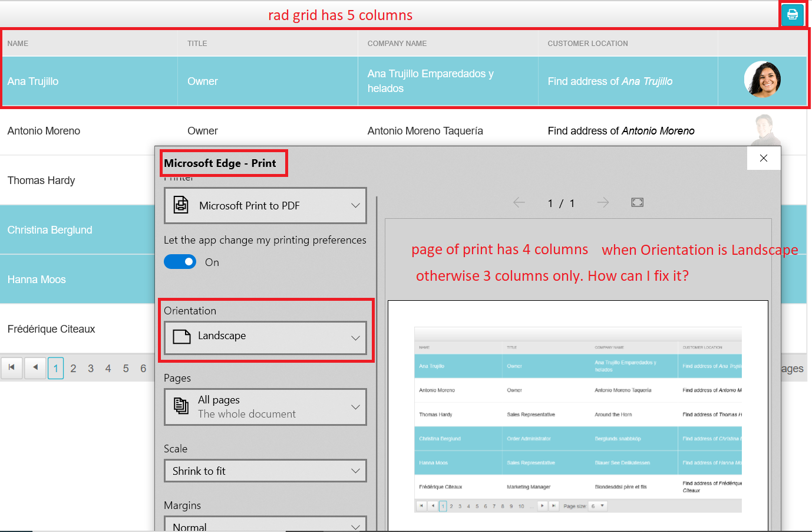Open the Printer dropdown showing Microsoft Print to PDF
The image size is (812, 532).
[x=265, y=205]
